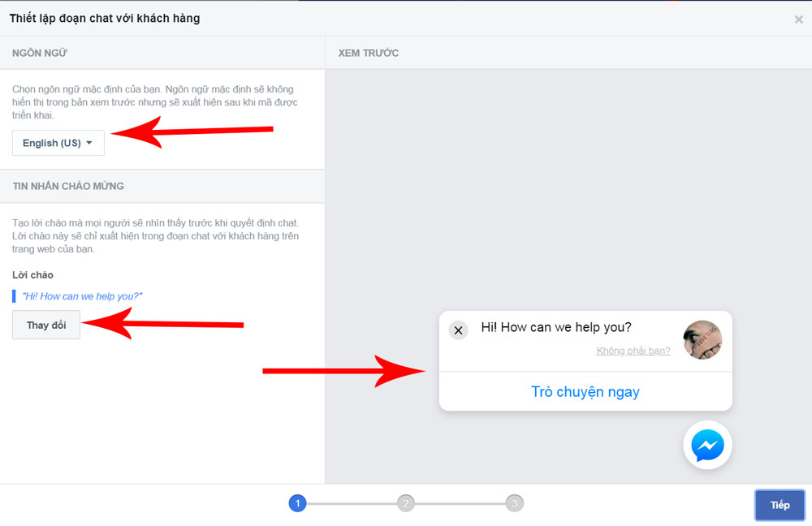
Task: Click the Thay đổi button
Action: [x=46, y=326]
